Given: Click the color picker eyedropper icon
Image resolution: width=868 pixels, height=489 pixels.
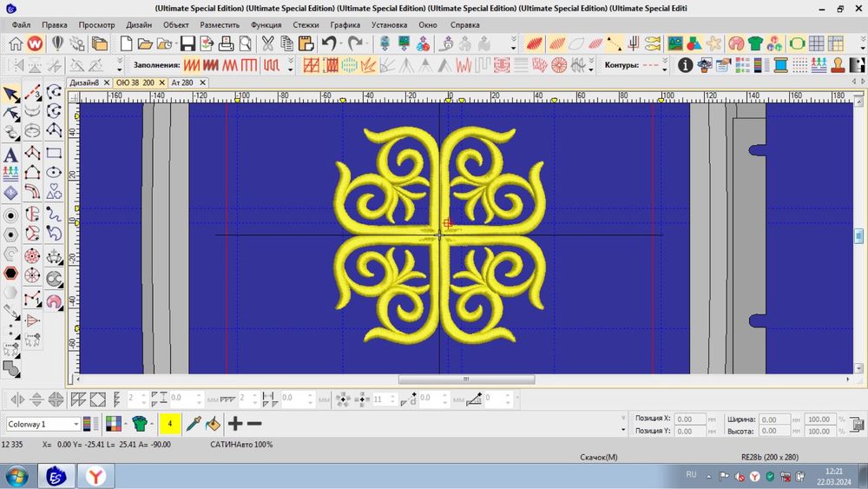Looking at the screenshot, I should 194,424.
